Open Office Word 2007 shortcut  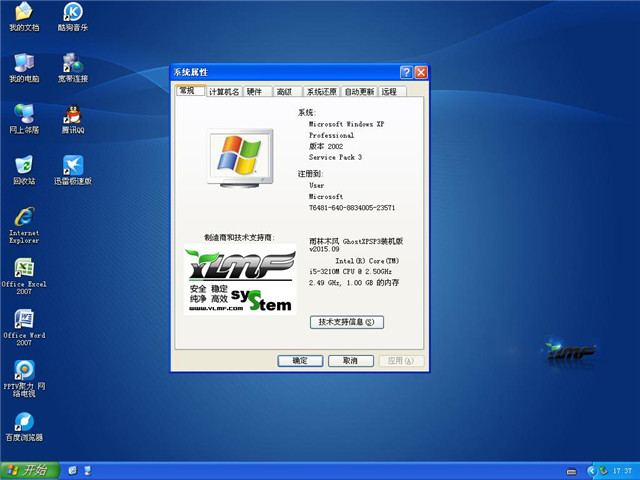(24, 328)
